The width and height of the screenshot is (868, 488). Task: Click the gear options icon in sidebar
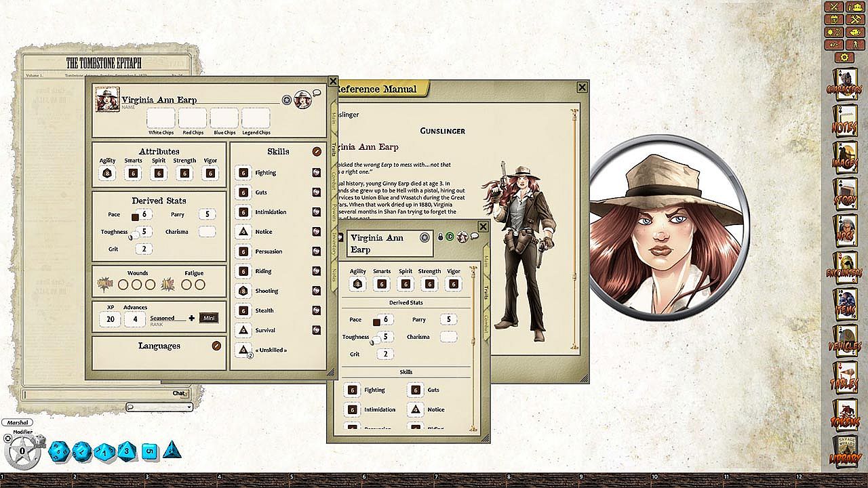[844, 58]
